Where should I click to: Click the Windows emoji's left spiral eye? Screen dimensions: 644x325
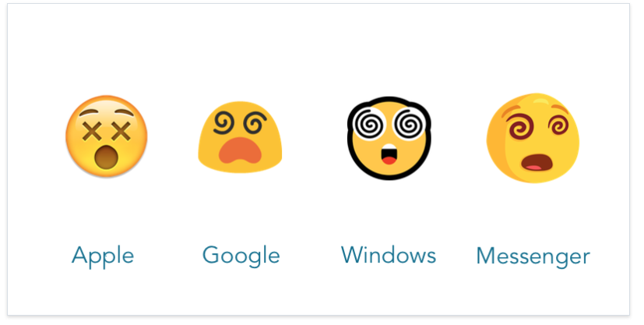point(369,124)
